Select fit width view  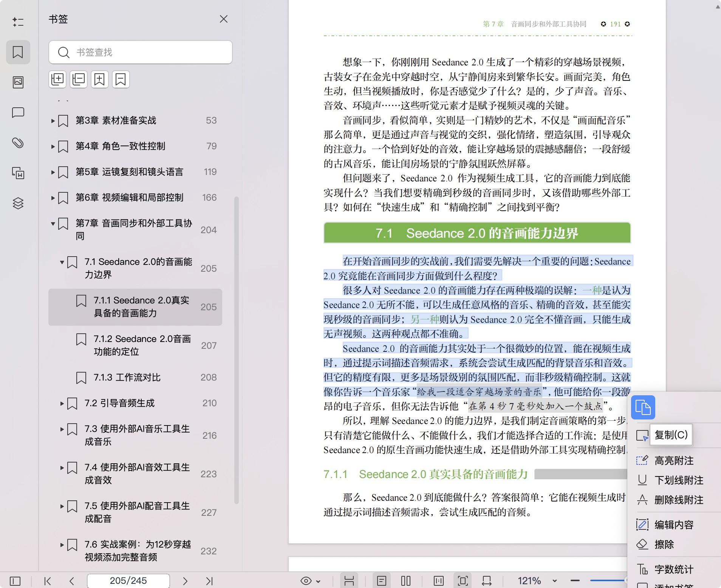pyautogui.click(x=487, y=581)
